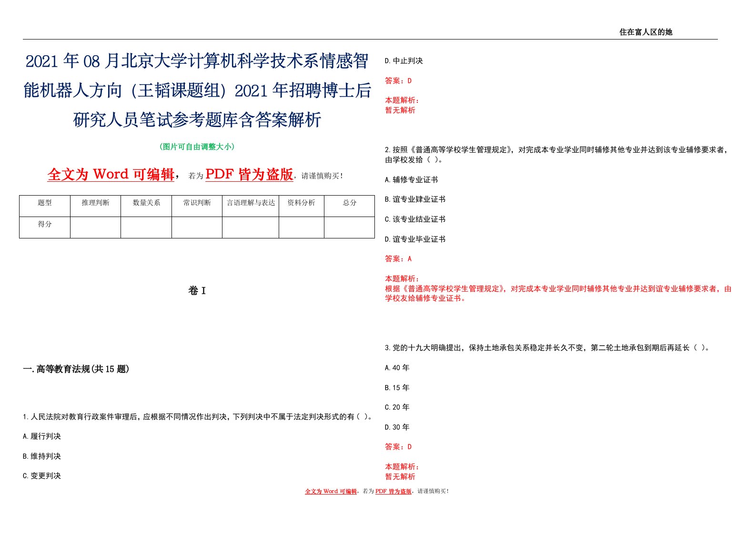Select option A.40年

pos(397,368)
